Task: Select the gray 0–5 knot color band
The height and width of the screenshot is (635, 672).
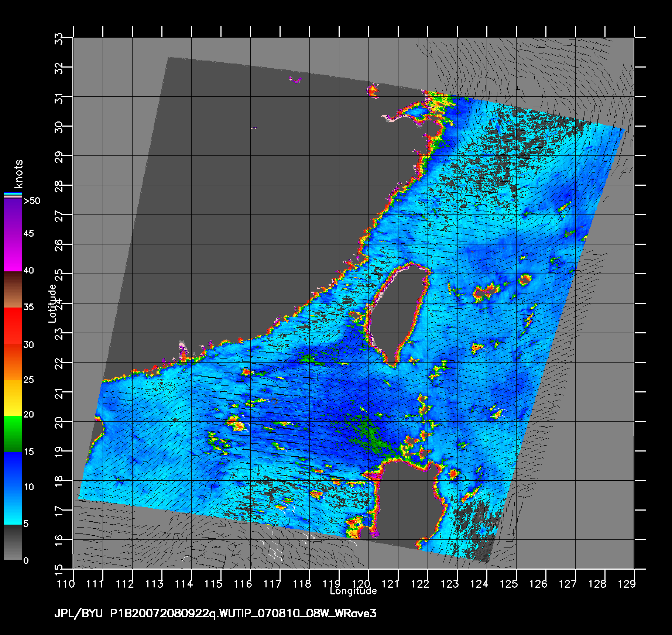Action: click(x=13, y=542)
